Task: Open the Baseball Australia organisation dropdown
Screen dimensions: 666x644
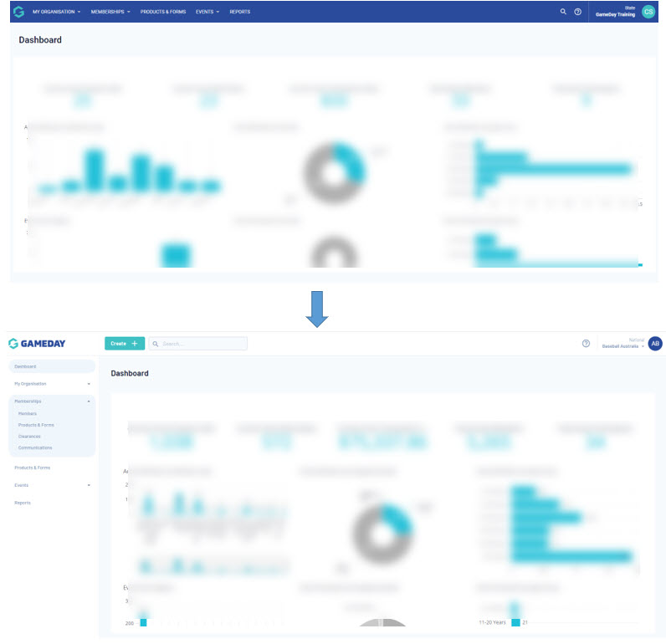Action: (x=622, y=344)
